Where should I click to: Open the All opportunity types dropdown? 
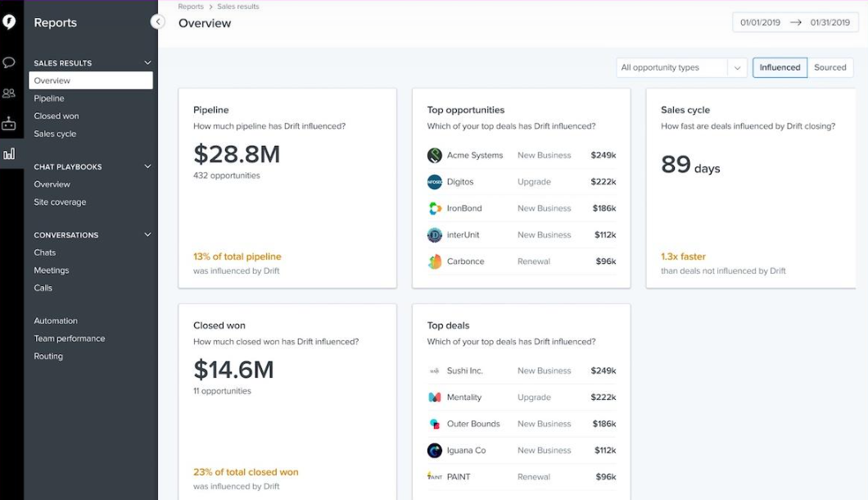[x=680, y=67]
